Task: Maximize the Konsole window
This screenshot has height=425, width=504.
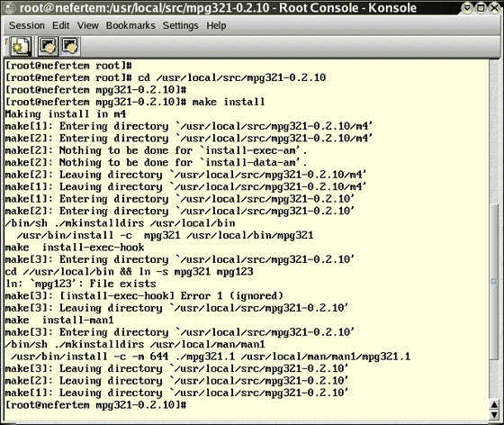Action: [x=481, y=8]
